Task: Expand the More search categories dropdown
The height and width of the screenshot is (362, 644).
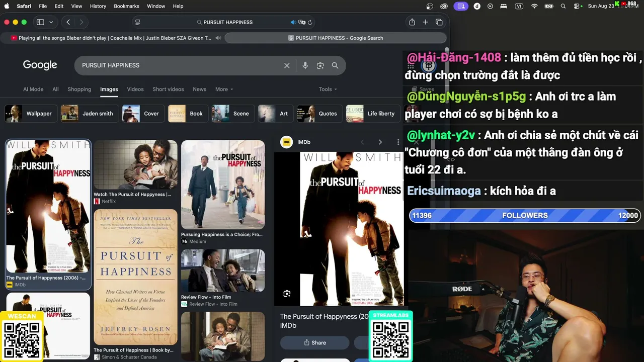Action: (224, 89)
